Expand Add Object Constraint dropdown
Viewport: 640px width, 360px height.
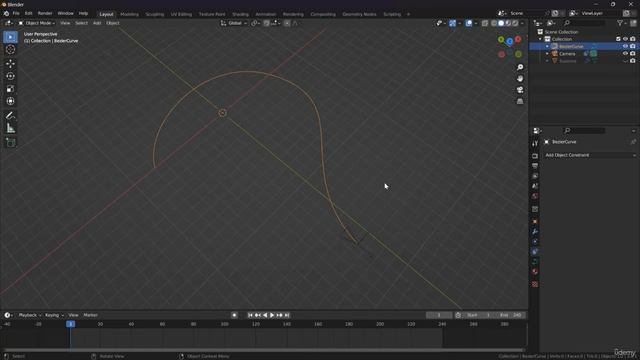point(590,155)
